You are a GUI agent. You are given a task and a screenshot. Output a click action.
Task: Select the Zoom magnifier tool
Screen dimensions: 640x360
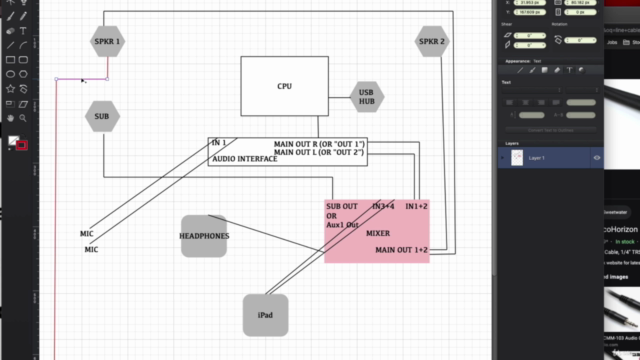point(23,118)
